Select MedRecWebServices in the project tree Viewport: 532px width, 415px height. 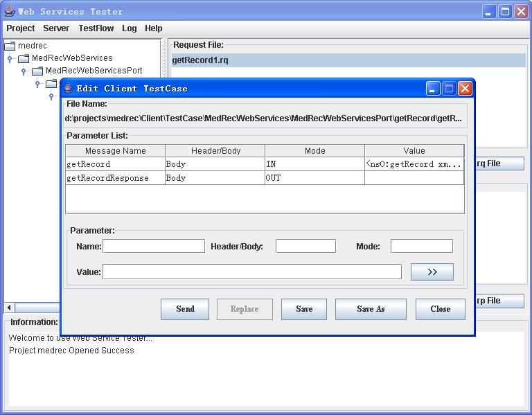(x=72, y=58)
